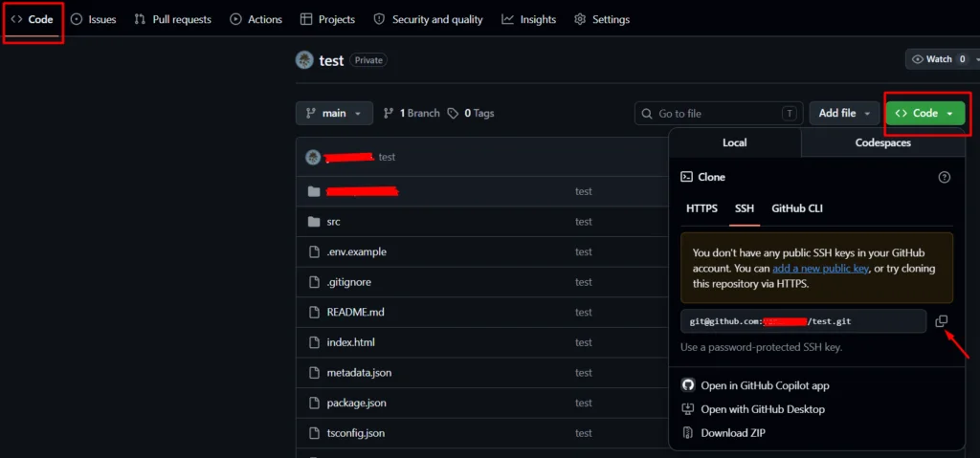This screenshot has height=458, width=980.
Task: Click the commit message in the README.md row
Action: coord(584,312)
